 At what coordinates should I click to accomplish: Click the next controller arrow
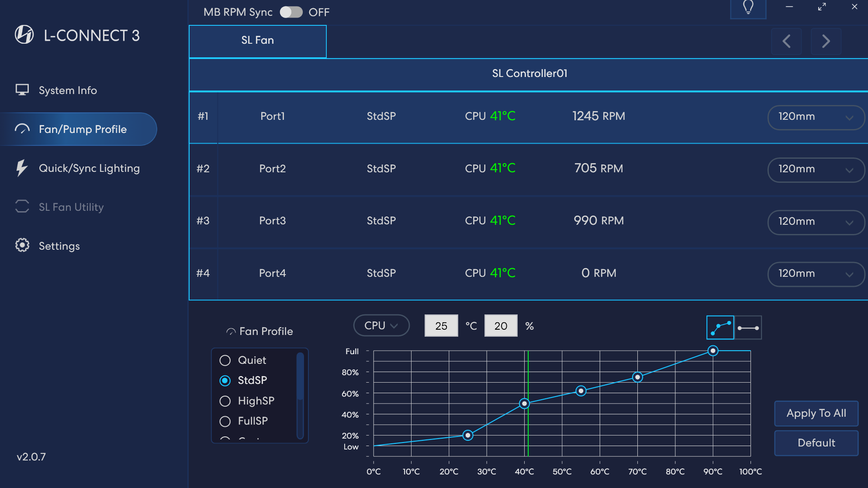click(x=826, y=41)
